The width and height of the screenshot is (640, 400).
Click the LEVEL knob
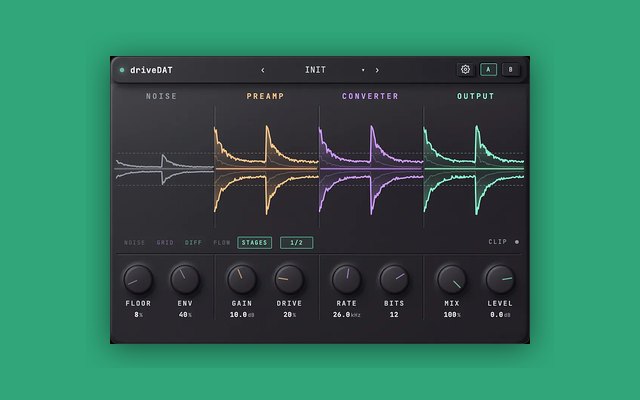click(500, 280)
